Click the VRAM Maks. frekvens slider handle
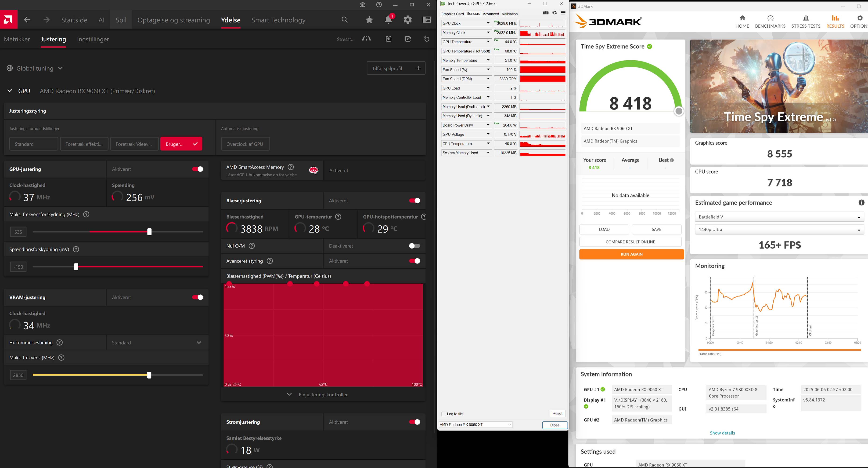 (149, 375)
